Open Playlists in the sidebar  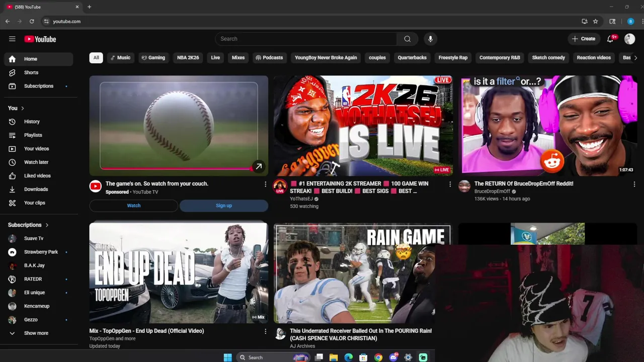coord(38,135)
